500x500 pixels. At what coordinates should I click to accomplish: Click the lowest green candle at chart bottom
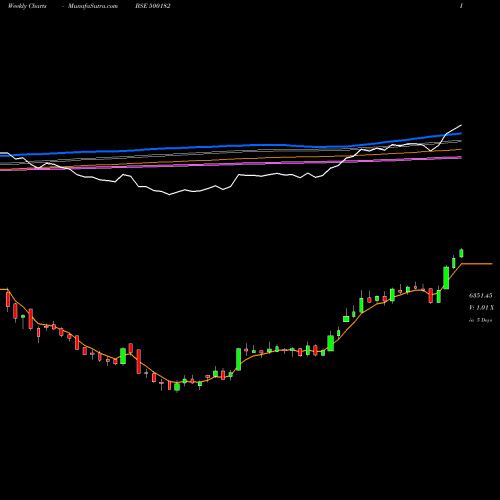click(177, 387)
